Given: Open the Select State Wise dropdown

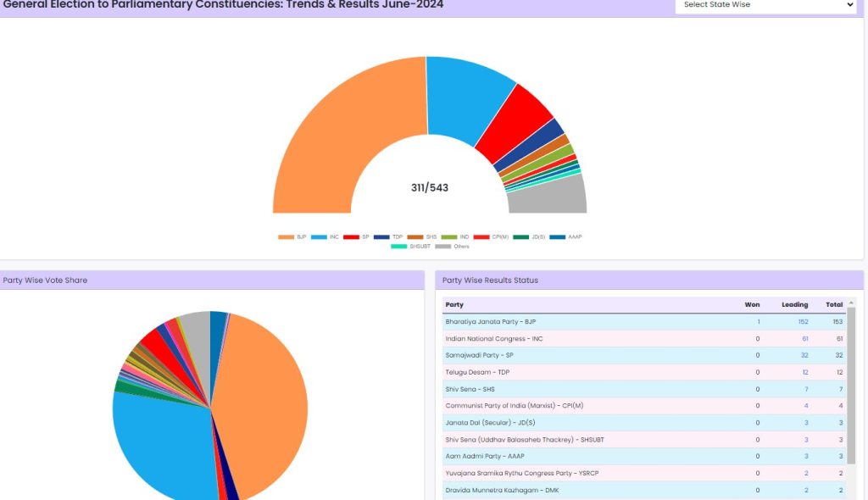Looking at the screenshot, I should click(769, 5).
